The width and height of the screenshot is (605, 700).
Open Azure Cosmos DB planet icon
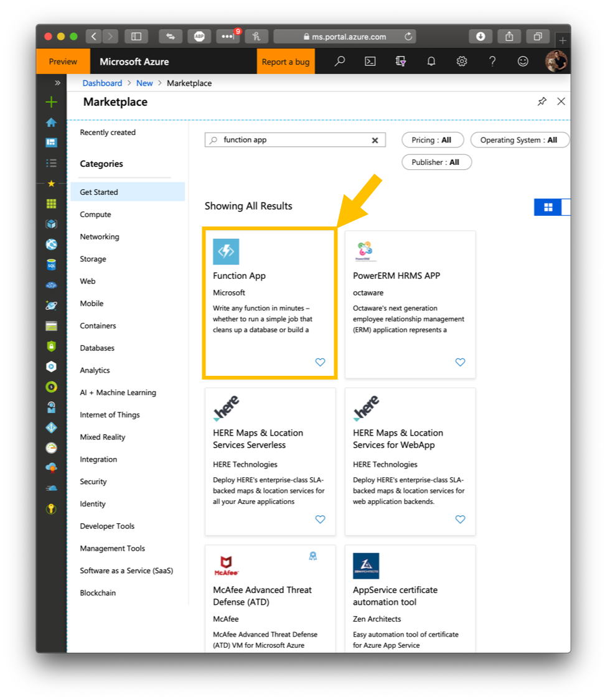coord(51,306)
